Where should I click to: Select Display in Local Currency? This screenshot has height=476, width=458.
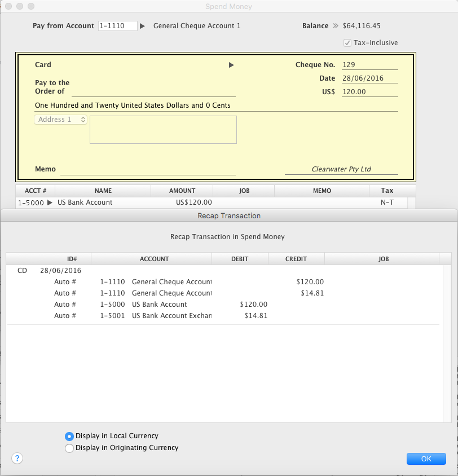(69, 436)
